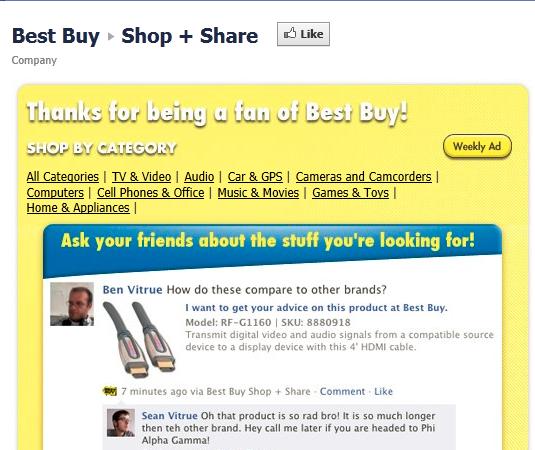Open 'I want to get your advice' product link
Image resolution: width=535 pixels, height=450 pixels.
click(316, 308)
